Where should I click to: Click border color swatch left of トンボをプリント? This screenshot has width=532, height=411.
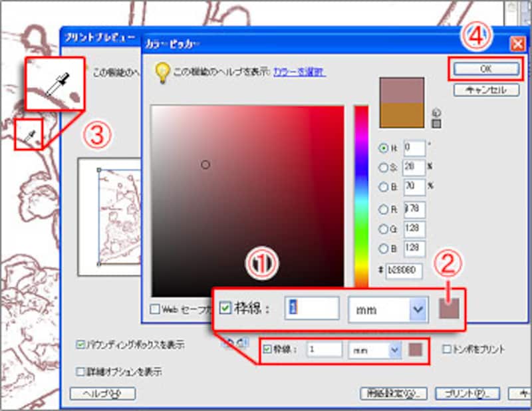click(415, 350)
